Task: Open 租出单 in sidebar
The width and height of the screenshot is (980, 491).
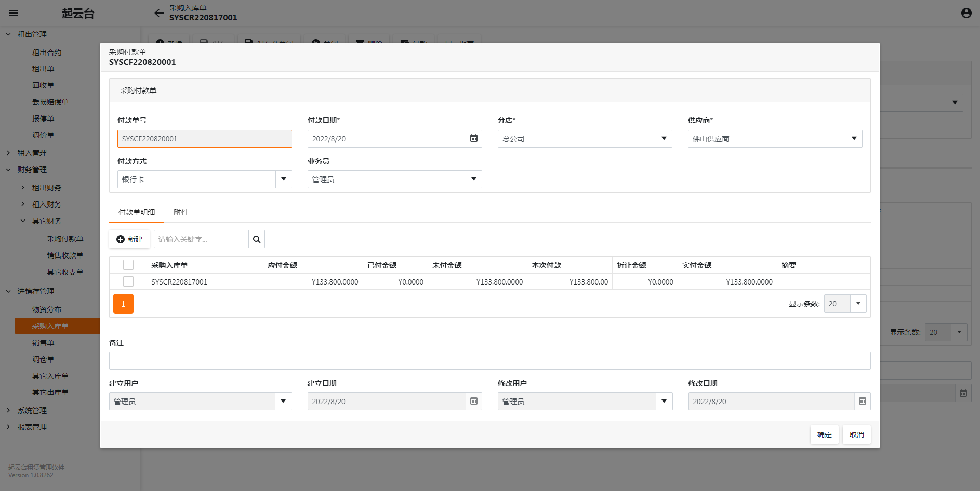Action: click(x=43, y=69)
